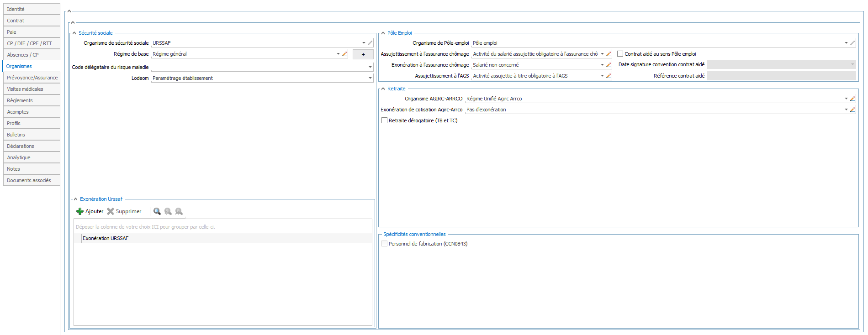868x335 pixels.
Task: Open the Lodeom dropdown
Action: coord(370,78)
